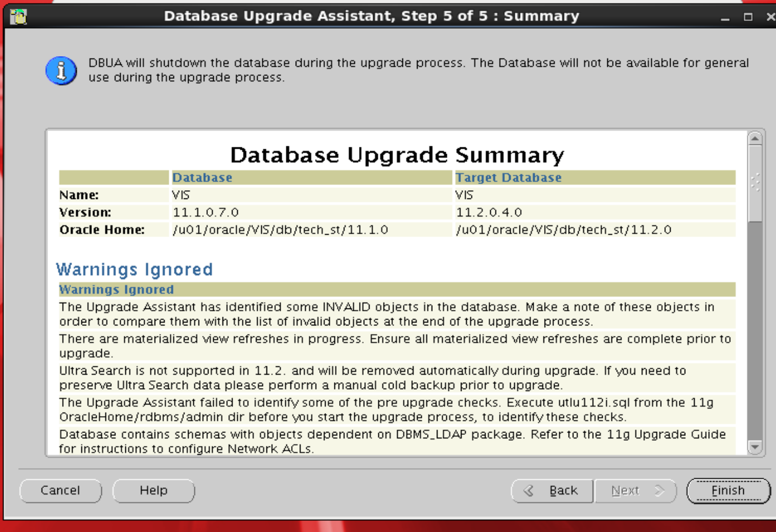Click the 'Name:' row label
This screenshot has width=776, height=532.
coord(79,195)
